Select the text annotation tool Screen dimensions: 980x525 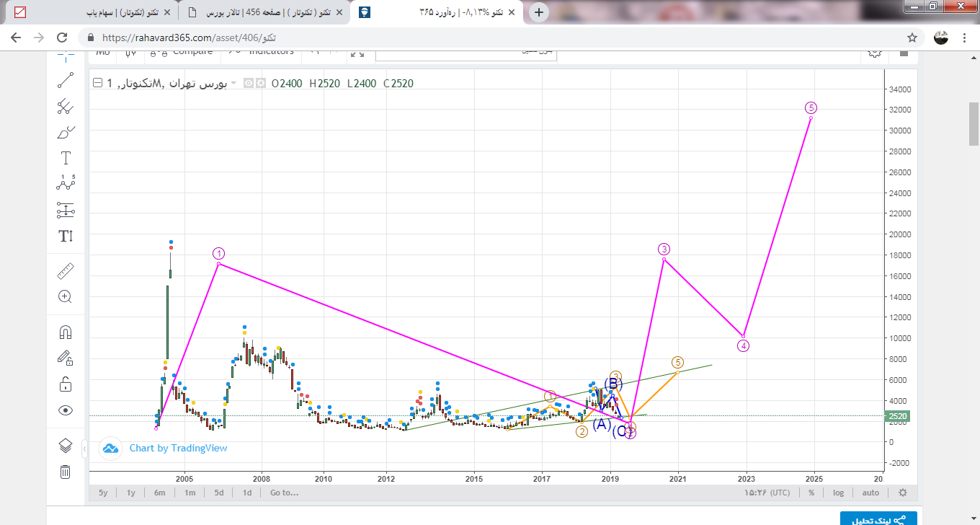pos(66,158)
